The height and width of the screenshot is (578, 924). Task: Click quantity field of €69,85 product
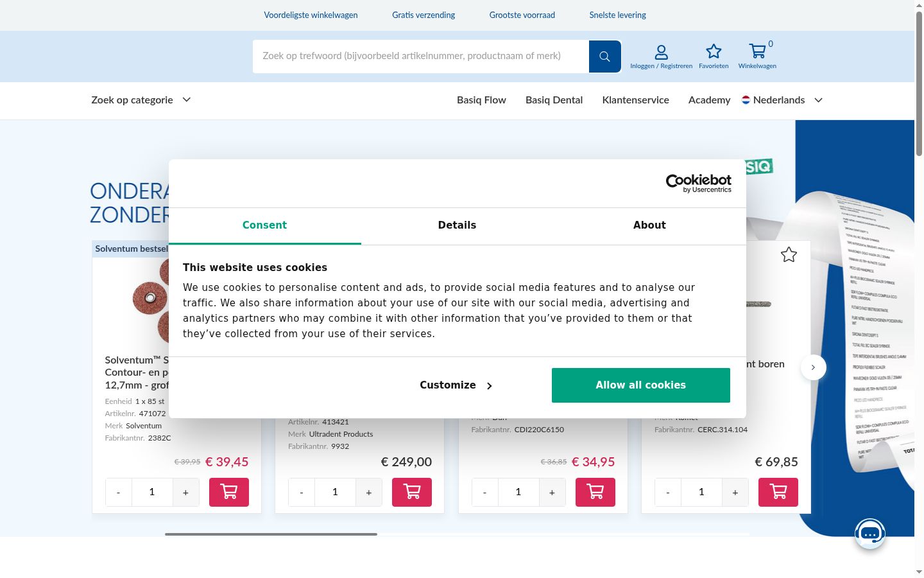701,492
